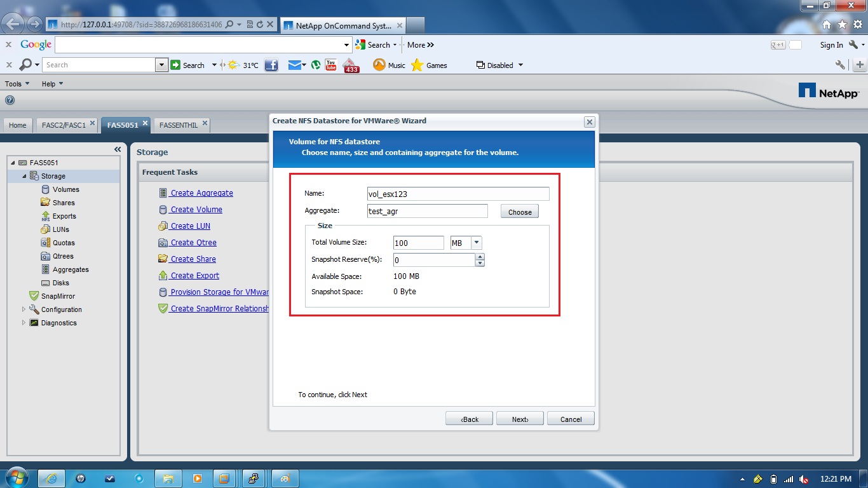Click the Configuration wrench icon
868x488 pixels.
(x=34, y=309)
